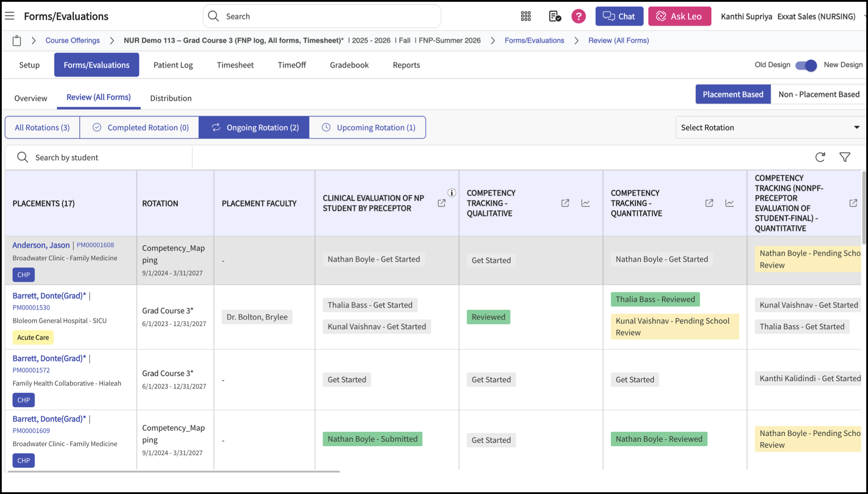Open Upcoming Rotation (1) filter

point(367,127)
